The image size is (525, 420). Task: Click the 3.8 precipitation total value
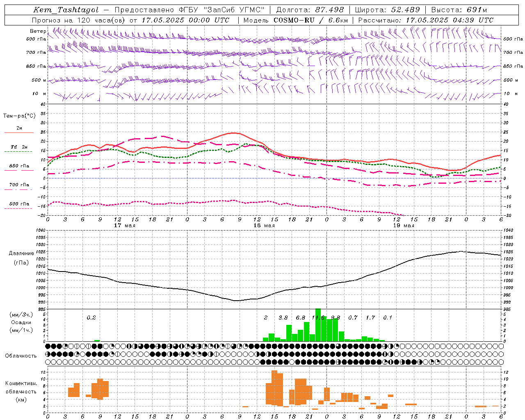pyautogui.click(x=283, y=318)
